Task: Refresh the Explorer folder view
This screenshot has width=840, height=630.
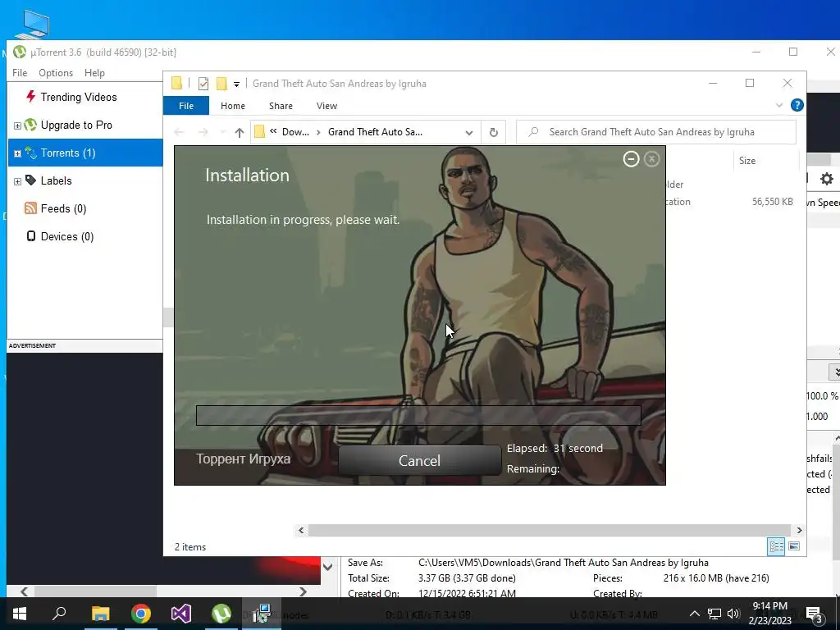Action: pyautogui.click(x=493, y=132)
